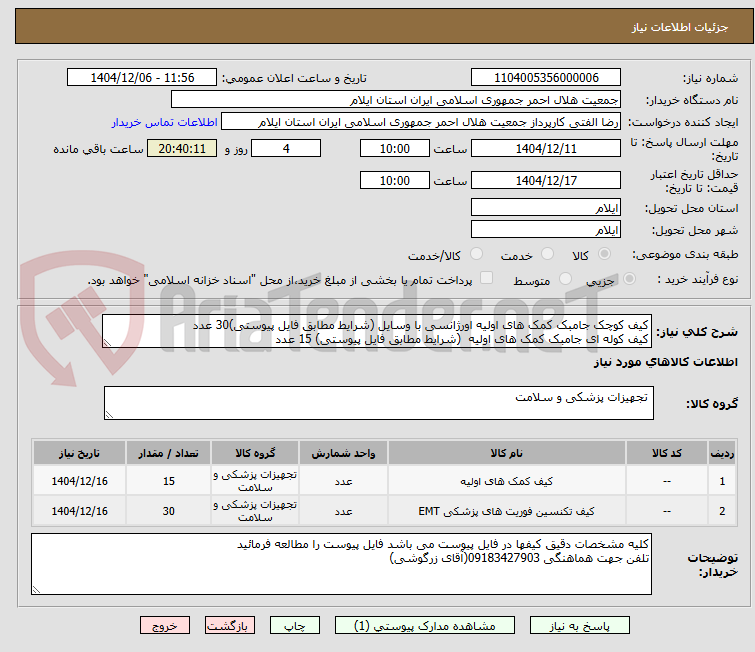The width and height of the screenshot is (755, 652).
Task: Click the price validity date 1404/12/17
Action: pyautogui.click(x=546, y=180)
